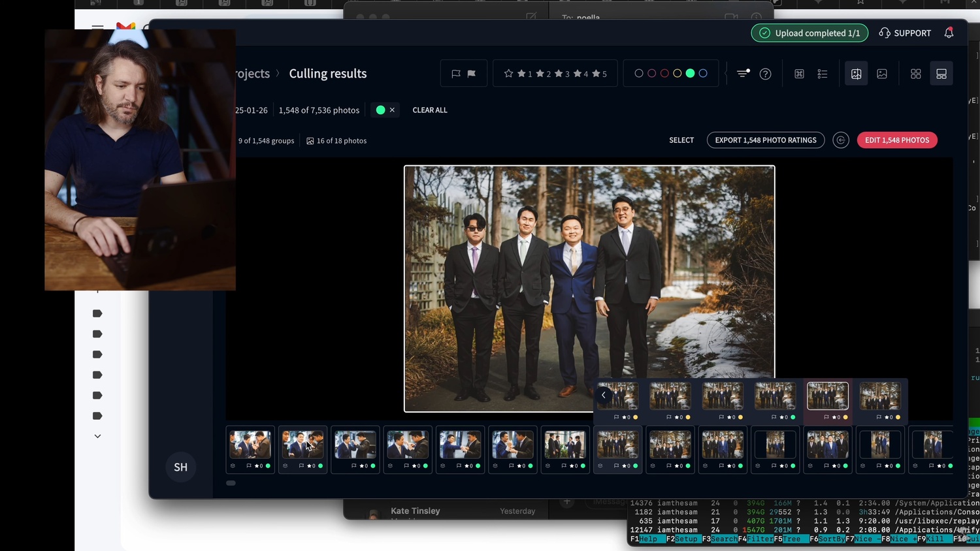Click the keyboard shortcuts command icon
The width and height of the screenshot is (980, 551).
click(799, 74)
